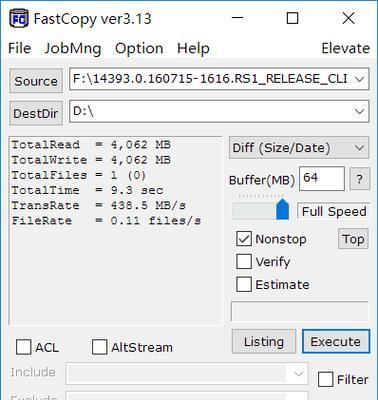The width and height of the screenshot is (378, 400).
Task: Click the blue speed slider thumb
Action: [283, 209]
